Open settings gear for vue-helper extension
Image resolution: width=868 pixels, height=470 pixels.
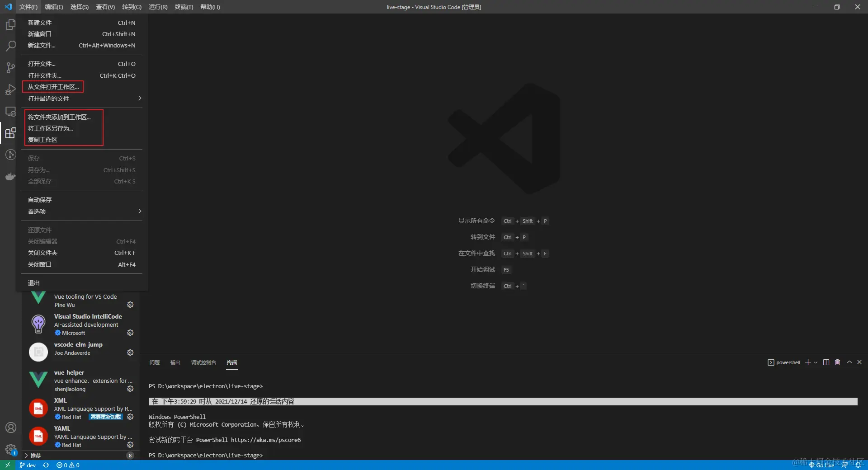(130, 389)
